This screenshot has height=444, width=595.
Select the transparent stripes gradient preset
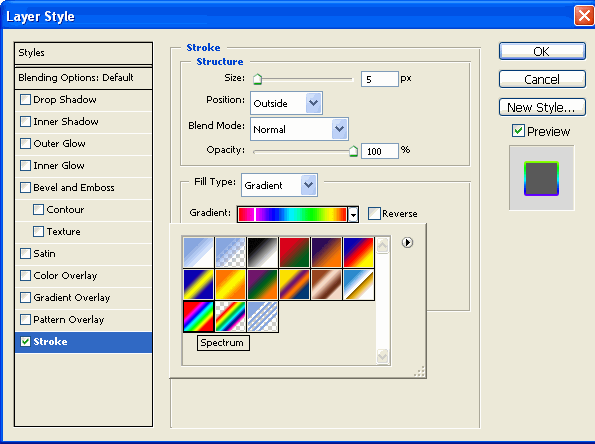(x=263, y=316)
